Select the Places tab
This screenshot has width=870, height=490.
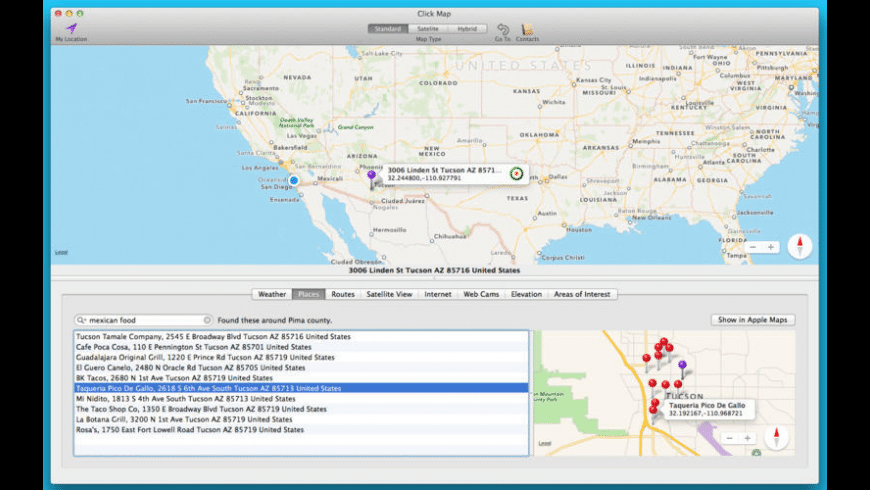coord(308,294)
